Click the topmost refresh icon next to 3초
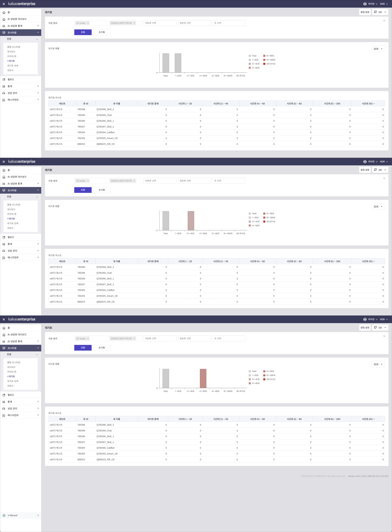 point(375,12)
